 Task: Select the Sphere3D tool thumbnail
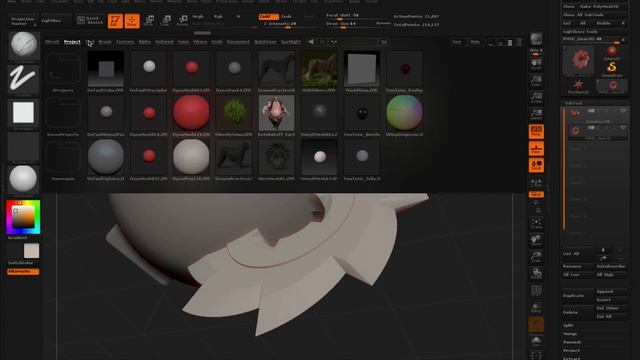click(611, 52)
